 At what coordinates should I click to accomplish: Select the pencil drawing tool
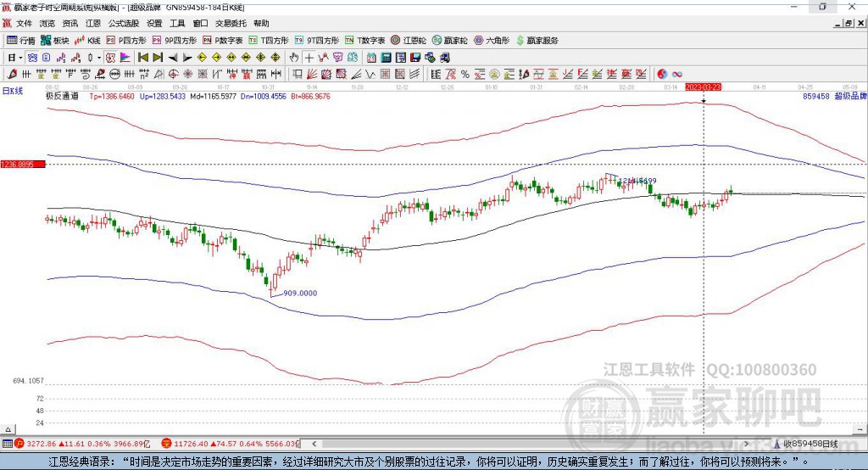coord(12,74)
